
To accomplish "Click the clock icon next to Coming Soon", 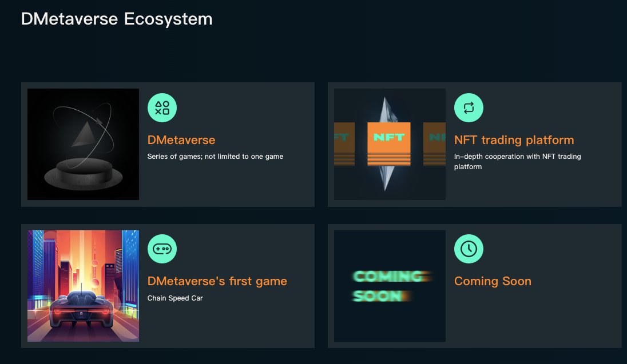I will (469, 248).
